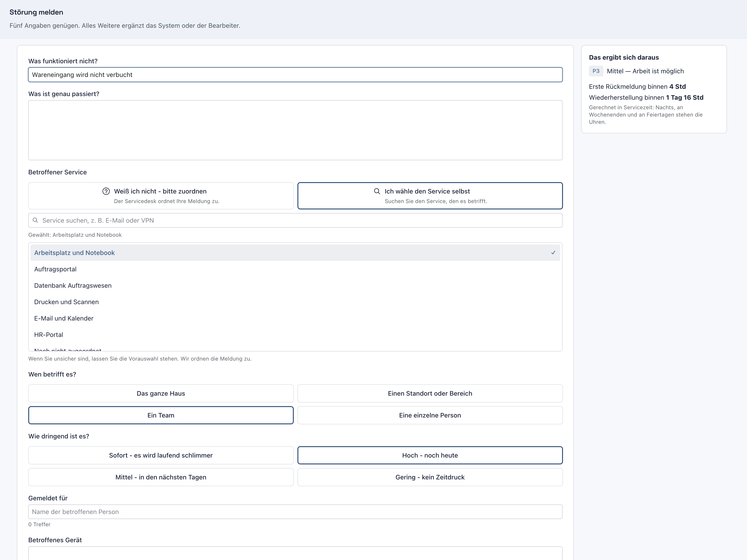Select 'Ein Team' option
The image size is (747, 560).
(x=161, y=415)
